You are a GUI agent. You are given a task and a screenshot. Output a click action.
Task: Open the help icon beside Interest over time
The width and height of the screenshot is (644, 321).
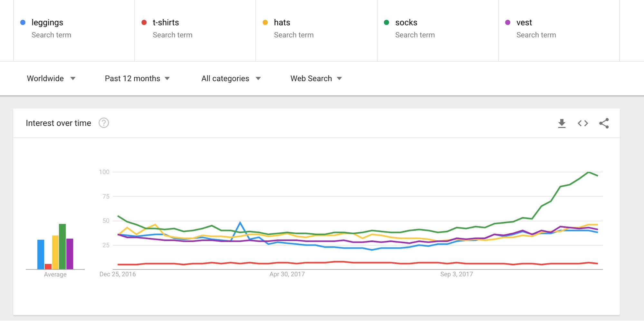[104, 123]
